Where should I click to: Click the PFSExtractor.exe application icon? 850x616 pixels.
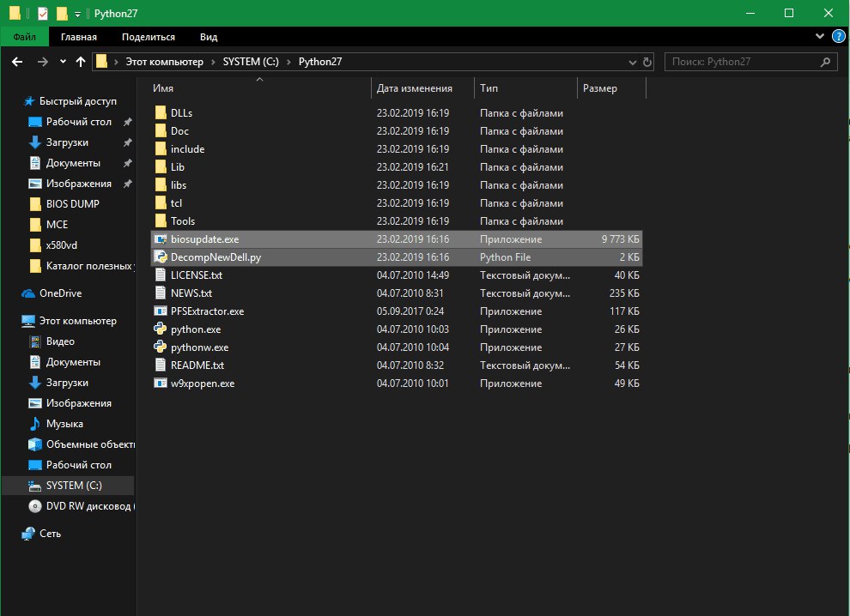tap(161, 311)
